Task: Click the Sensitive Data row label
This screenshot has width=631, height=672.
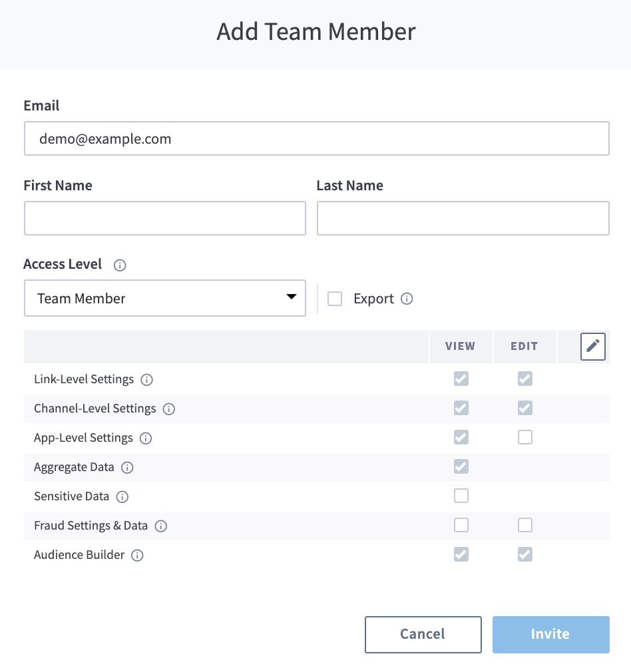Action: (x=72, y=496)
